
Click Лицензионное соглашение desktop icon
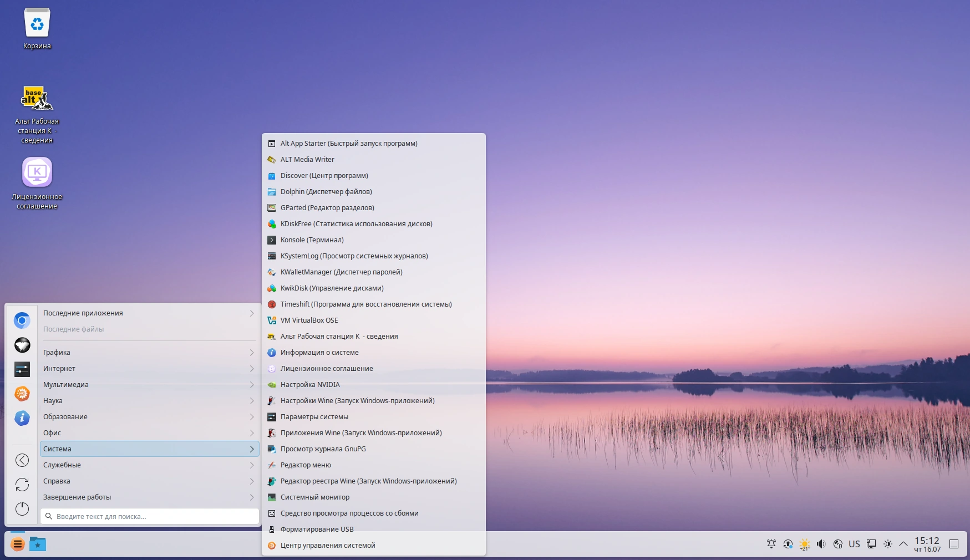coord(37,183)
